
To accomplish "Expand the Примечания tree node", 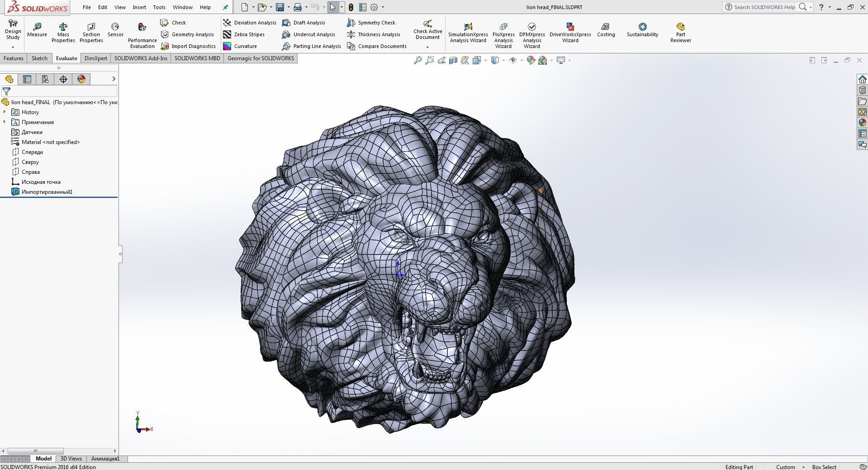I will pos(5,122).
